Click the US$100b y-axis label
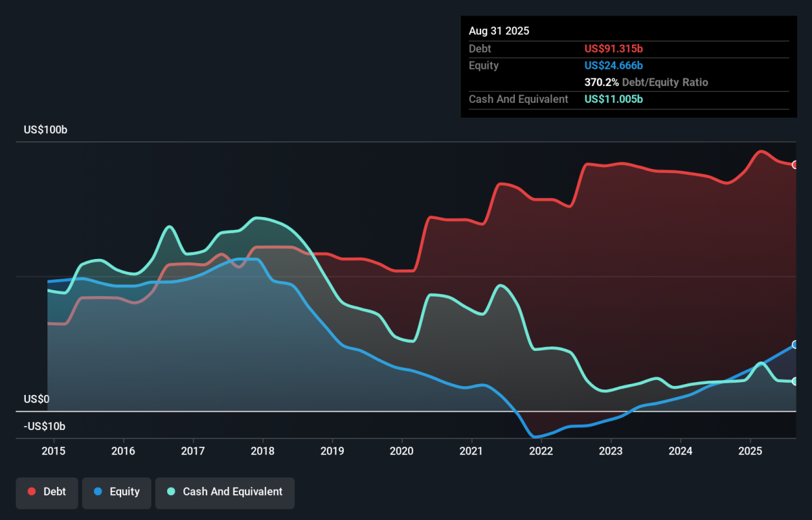Viewport: 812px width, 520px height. click(45, 129)
